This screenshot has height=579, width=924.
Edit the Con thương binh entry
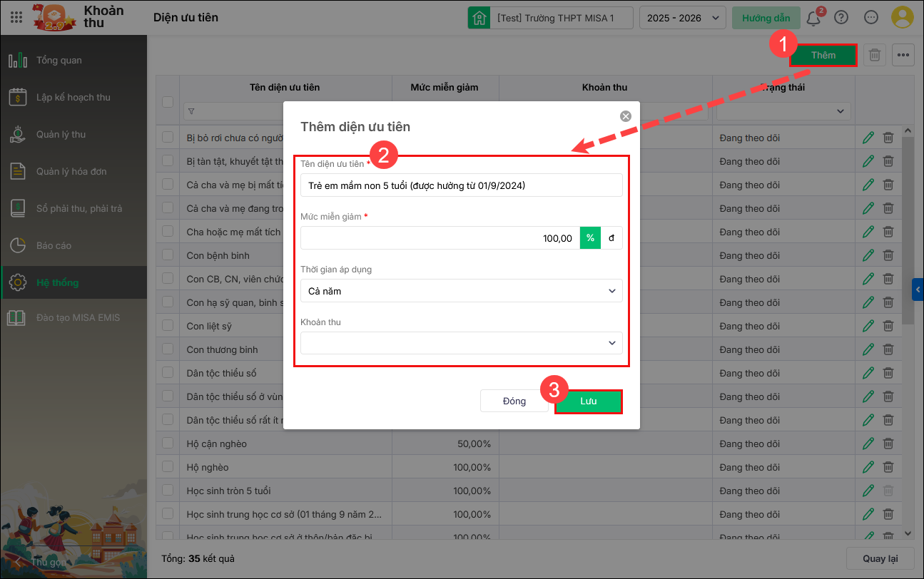868,350
